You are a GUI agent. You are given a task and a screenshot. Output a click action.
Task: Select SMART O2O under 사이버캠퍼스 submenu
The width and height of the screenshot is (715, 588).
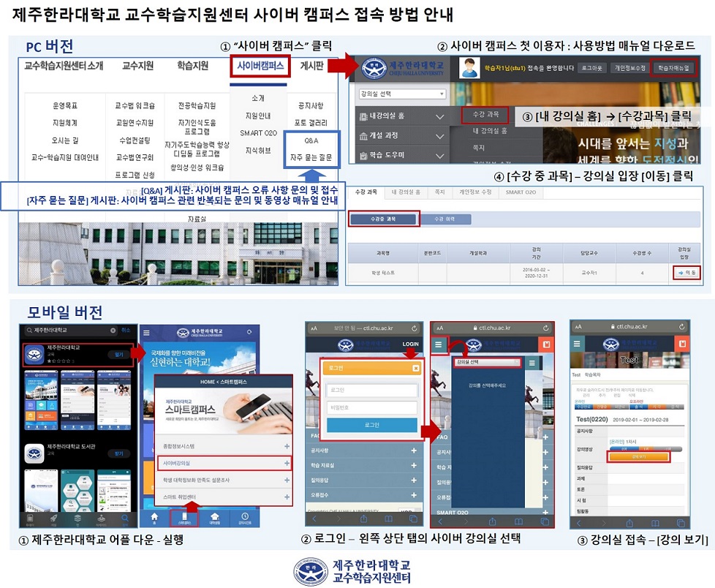[258, 133]
